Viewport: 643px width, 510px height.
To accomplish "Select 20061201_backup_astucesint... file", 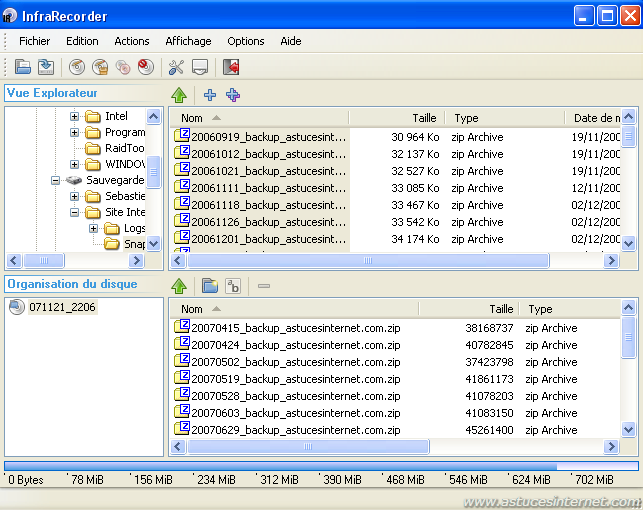I will (x=260, y=239).
